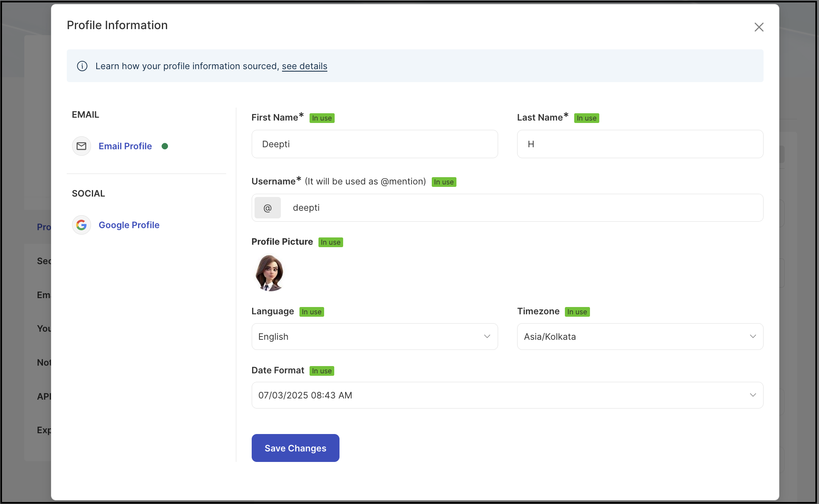Click the In use badge beside Date Format
819x504 pixels.
(322, 371)
